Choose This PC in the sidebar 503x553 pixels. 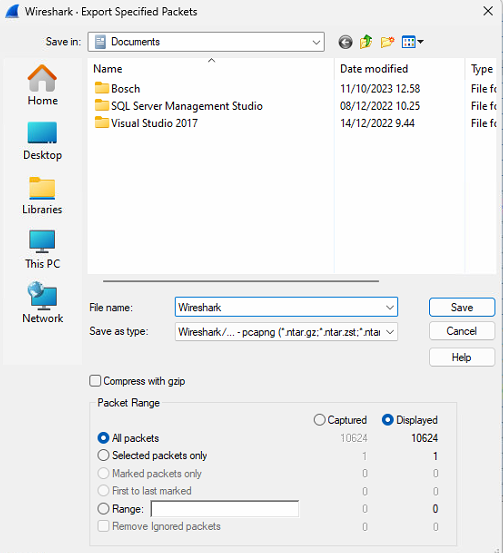[42, 249]
